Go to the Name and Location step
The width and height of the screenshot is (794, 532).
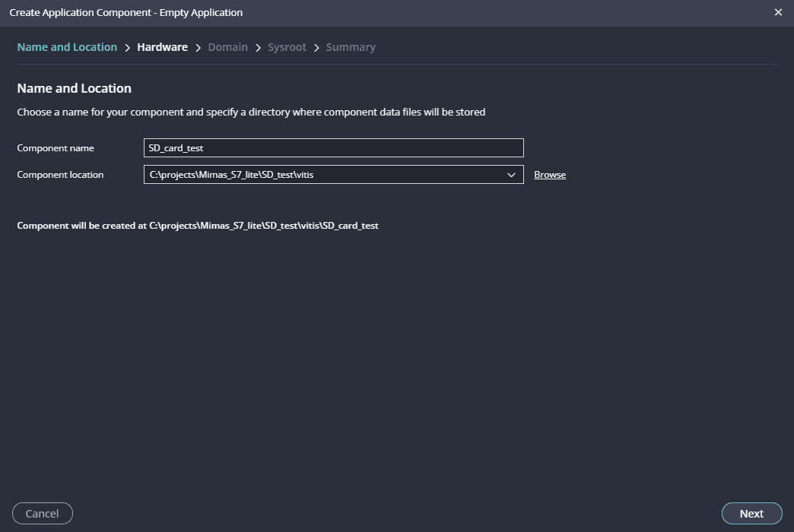pos(67,47)
